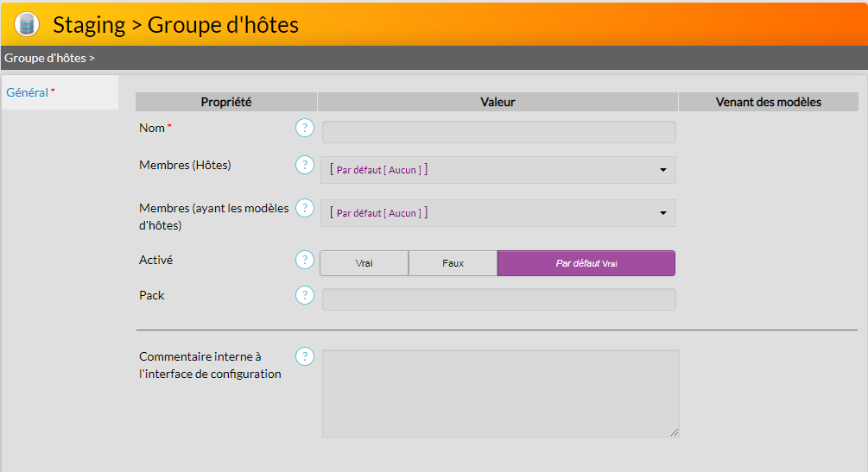Click the Propriété column header

tap(226, 102)
